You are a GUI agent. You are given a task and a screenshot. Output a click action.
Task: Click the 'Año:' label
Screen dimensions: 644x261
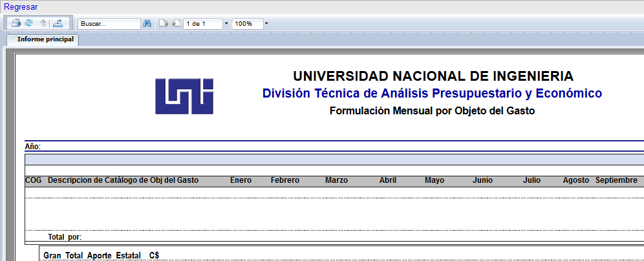click(x=33, y=147)
